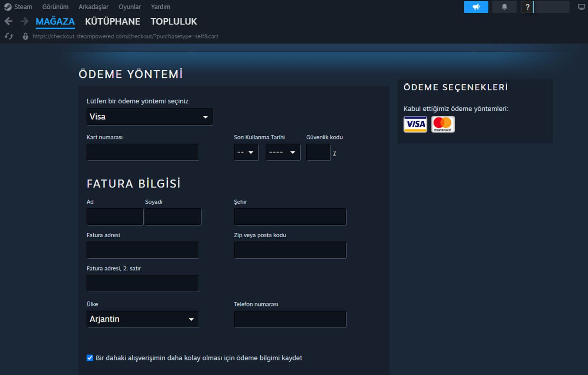This screenshot has width=588, height=375.
Task: Open the expiration year dropdown
Action: (x=283, y=152)
